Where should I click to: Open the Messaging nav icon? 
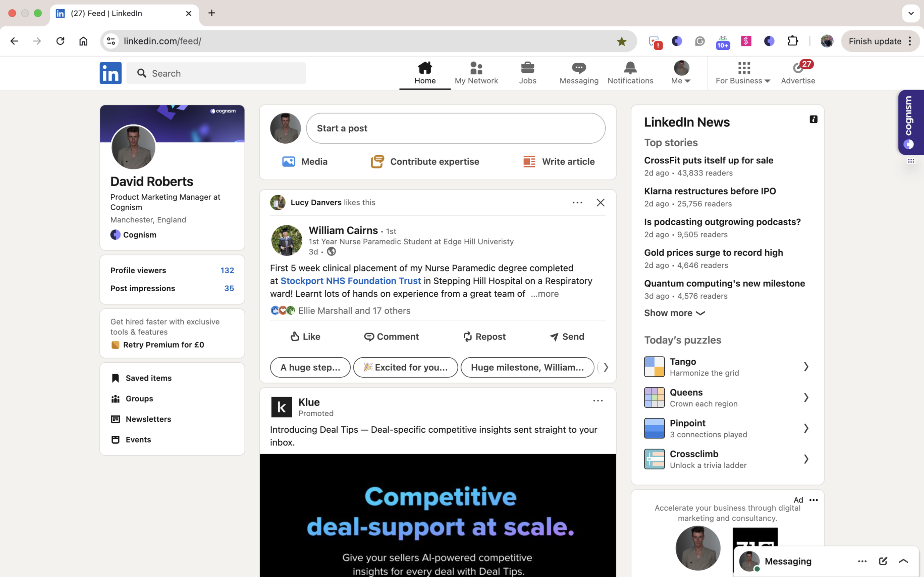click(579, 68)
